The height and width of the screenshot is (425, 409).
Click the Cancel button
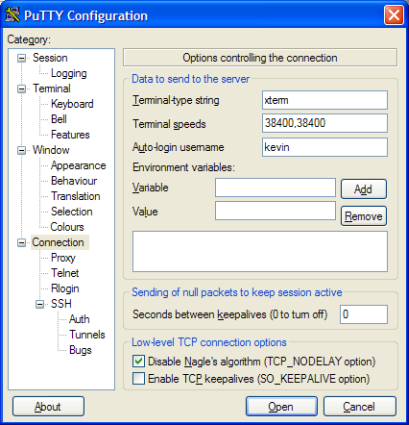[359, 406]
